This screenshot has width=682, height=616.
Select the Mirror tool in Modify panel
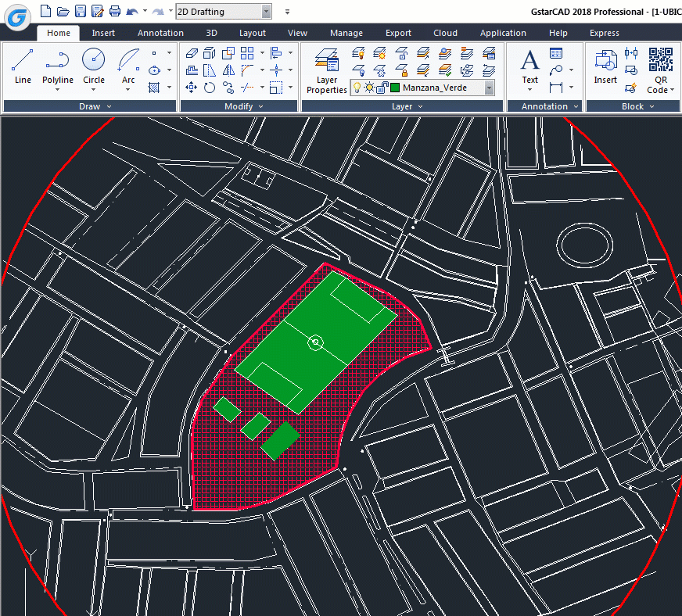pyautogui.click(x=228, y=70)
